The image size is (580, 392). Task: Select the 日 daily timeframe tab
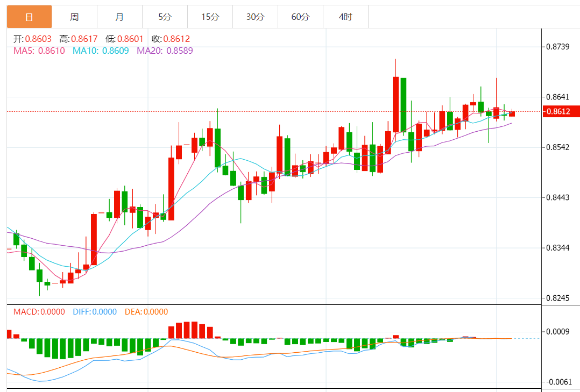pyautogui.click(x=29, y=17)
